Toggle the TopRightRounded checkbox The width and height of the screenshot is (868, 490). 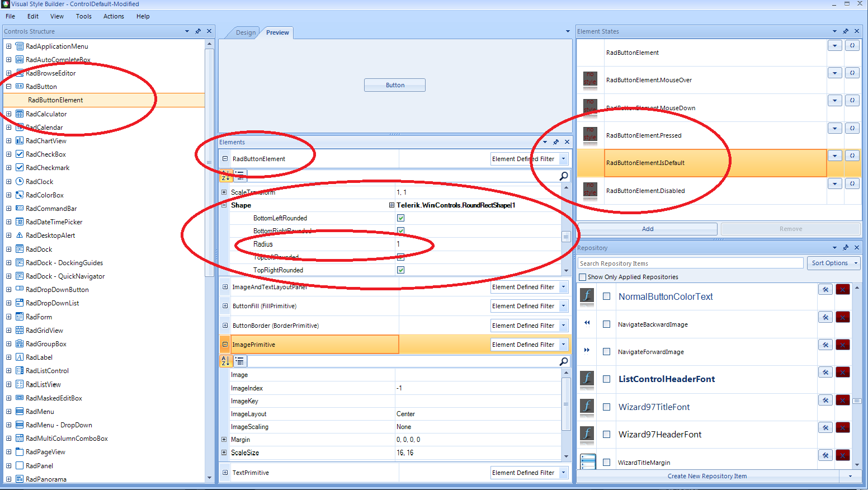click(400, 270)
